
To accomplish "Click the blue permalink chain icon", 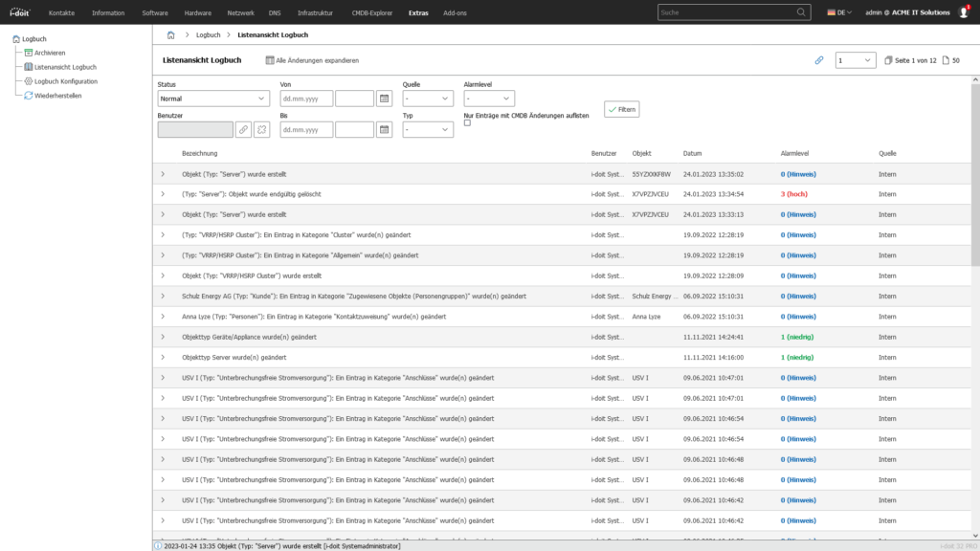I will pos(819,60).
